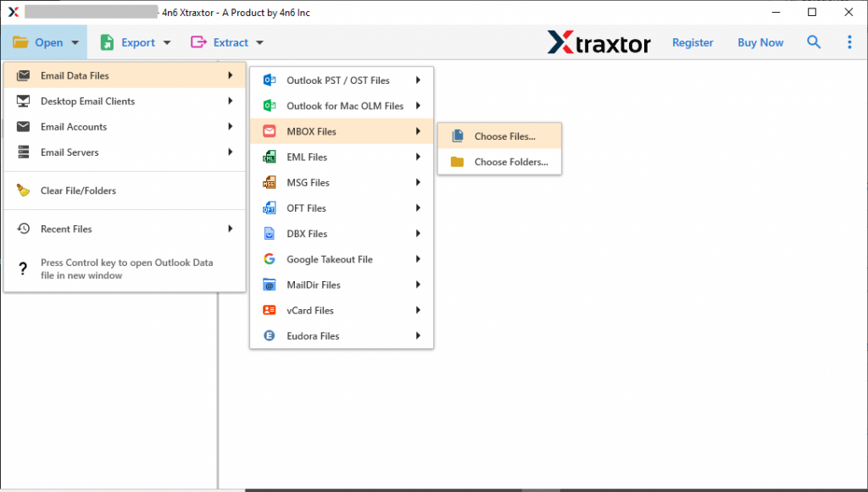Select vCard Files menu entry

point(342,310)
